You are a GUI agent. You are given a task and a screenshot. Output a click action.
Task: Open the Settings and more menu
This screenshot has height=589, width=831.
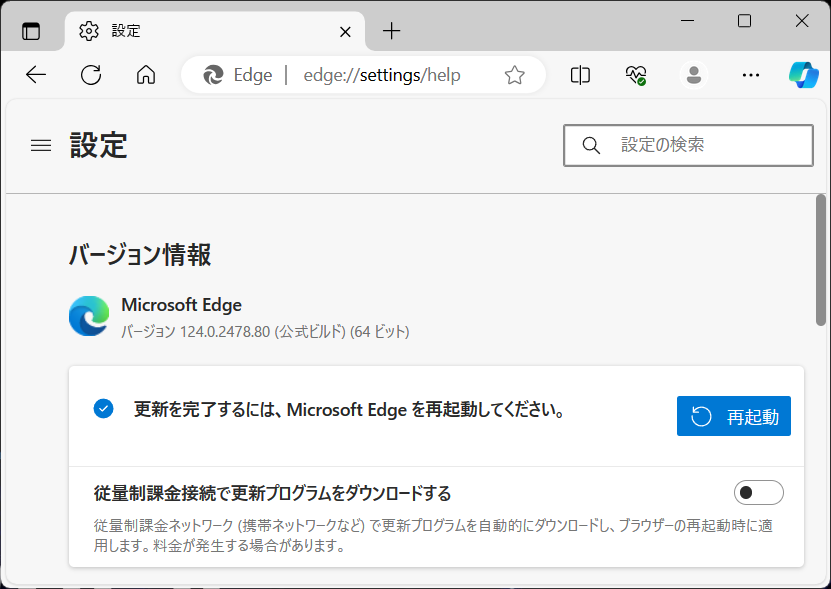750,75
